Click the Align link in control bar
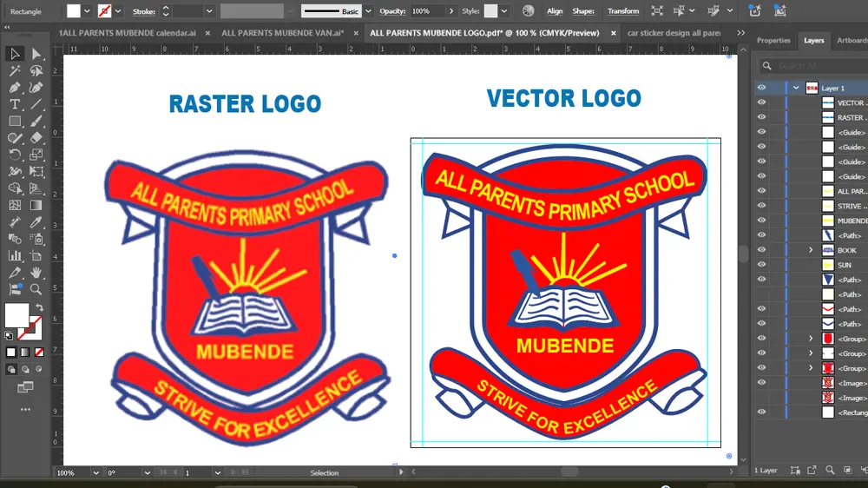 point(554,11)
